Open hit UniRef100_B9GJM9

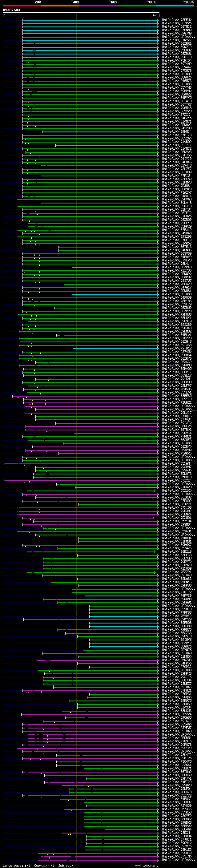[177, 33]
